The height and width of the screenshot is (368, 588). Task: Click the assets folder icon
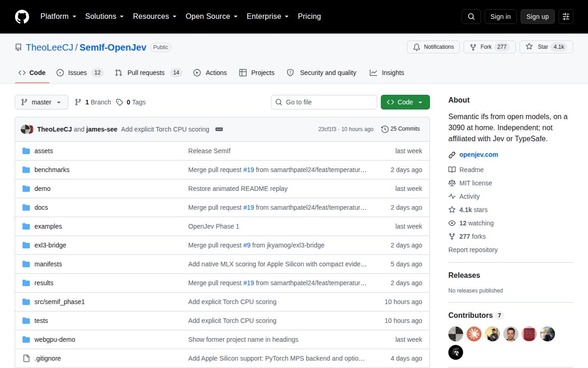point(26,151)
